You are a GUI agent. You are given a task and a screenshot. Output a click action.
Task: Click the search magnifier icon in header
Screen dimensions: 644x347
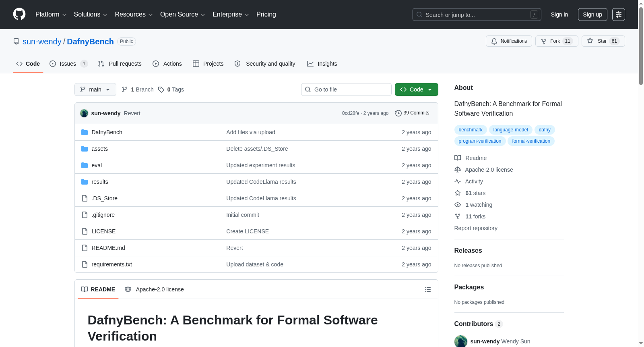pos(419,15)
